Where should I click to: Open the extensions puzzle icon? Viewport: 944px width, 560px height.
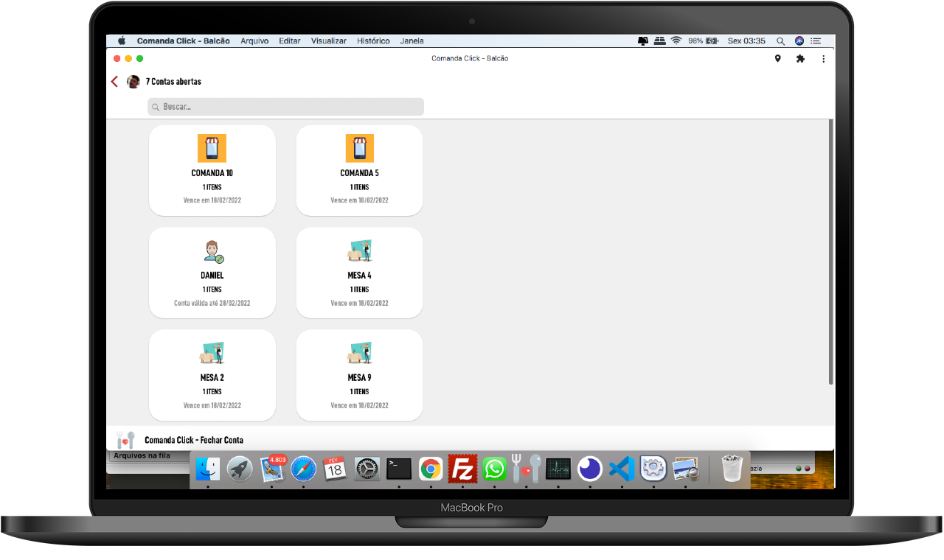800,59
